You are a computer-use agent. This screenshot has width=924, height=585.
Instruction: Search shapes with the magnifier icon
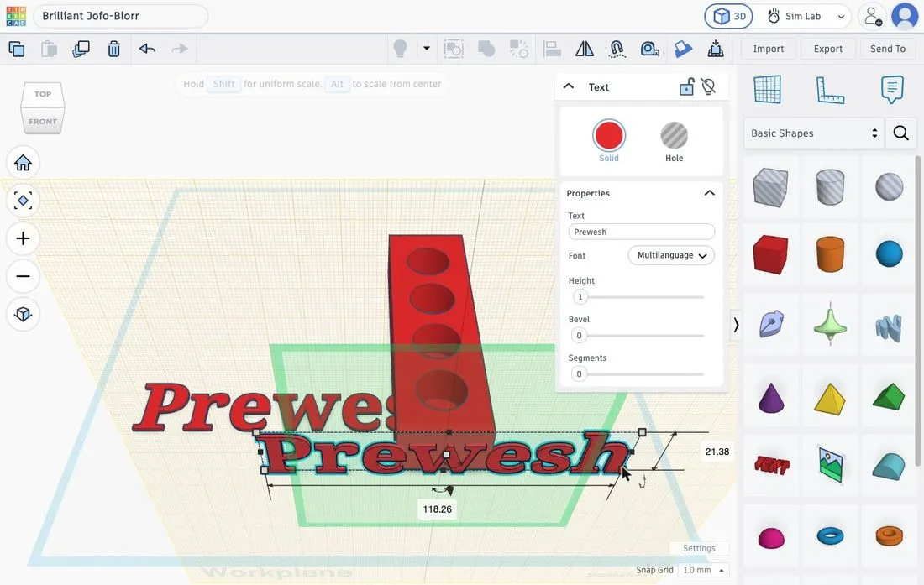click(900, 133)
